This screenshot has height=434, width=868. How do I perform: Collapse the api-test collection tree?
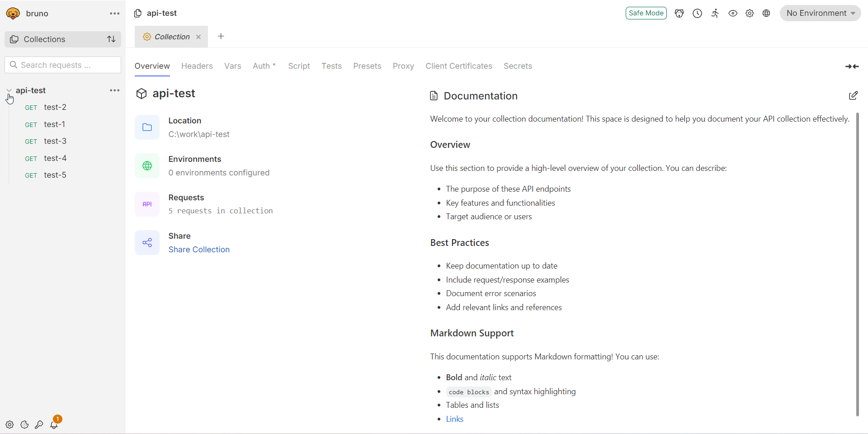pos(9,90)
